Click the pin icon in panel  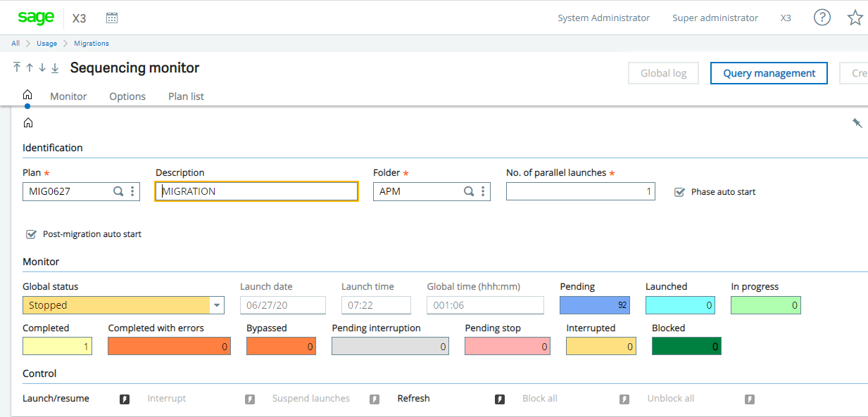[x=857, y=123]
